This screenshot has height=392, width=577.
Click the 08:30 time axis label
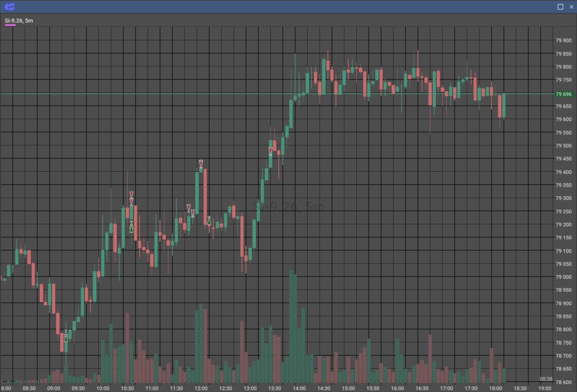29,388
